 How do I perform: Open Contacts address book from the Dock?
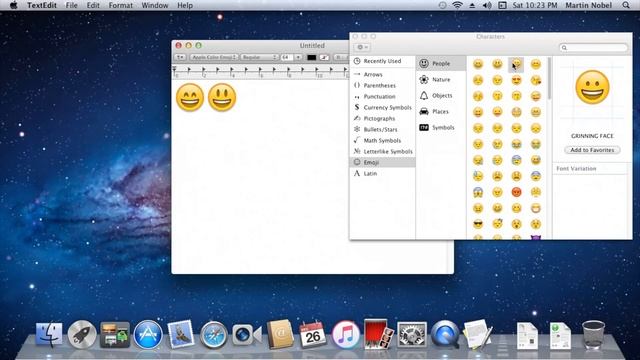tap(280, 335)
